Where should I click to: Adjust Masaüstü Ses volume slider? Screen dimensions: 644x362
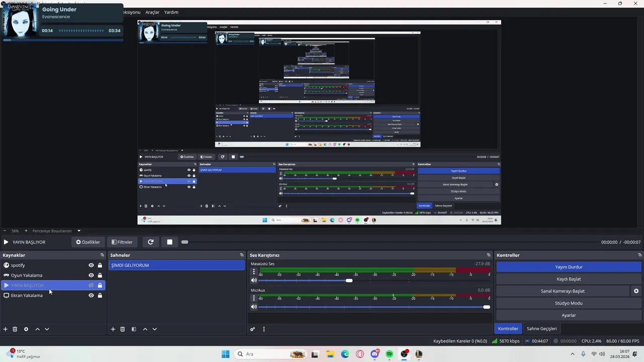(349, 281)
